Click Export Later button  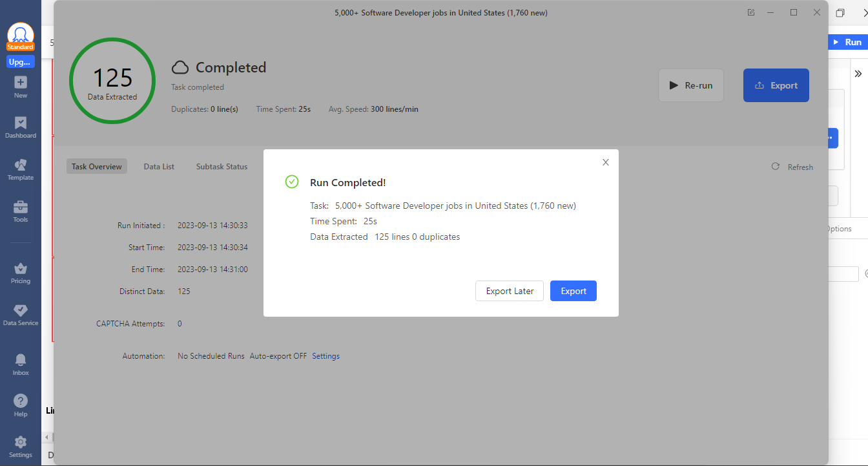[x=510, y=291]
